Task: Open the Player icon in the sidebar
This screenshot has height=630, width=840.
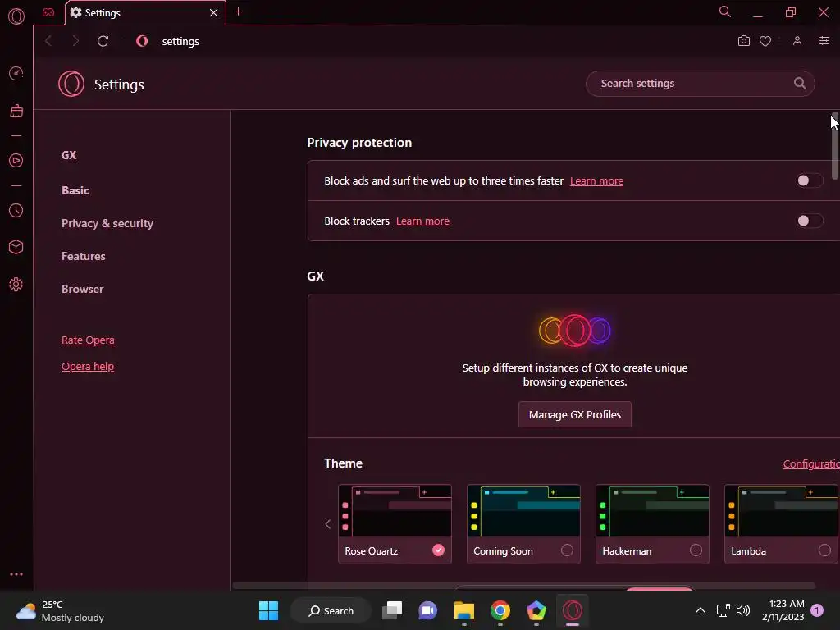Action: [16, 160]
